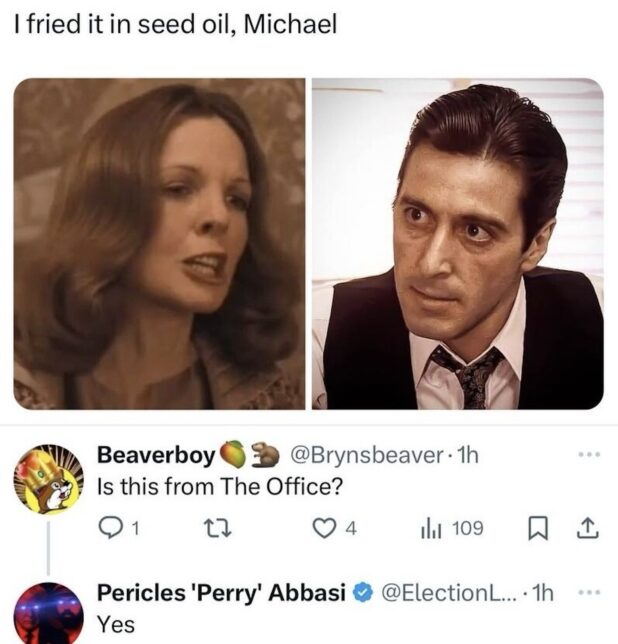Click the 1h timestamp on Perry Abbasi's reply

click(x=544, y=592)
